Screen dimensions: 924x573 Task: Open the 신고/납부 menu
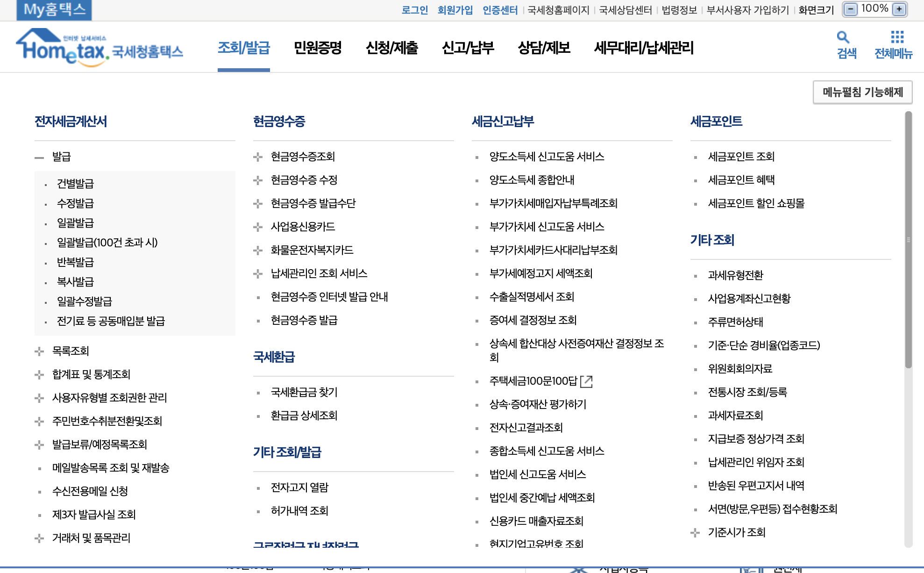pyautogui.click(x=468, y=48)
